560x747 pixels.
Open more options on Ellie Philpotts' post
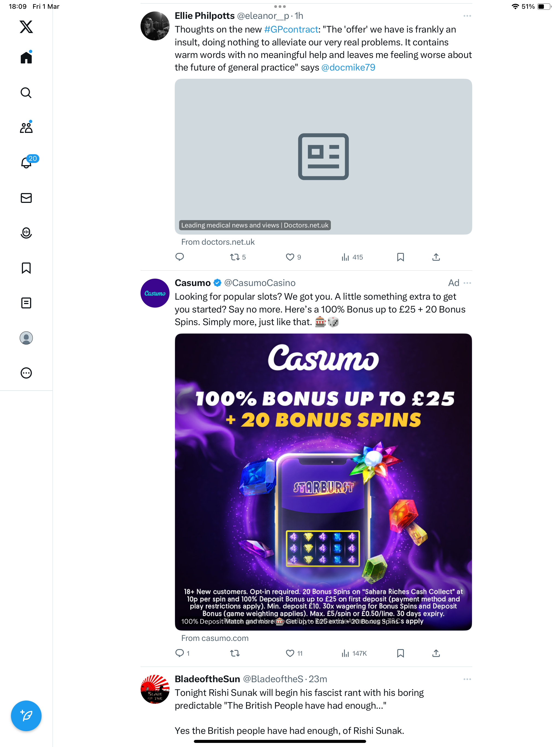click(467, 16)
